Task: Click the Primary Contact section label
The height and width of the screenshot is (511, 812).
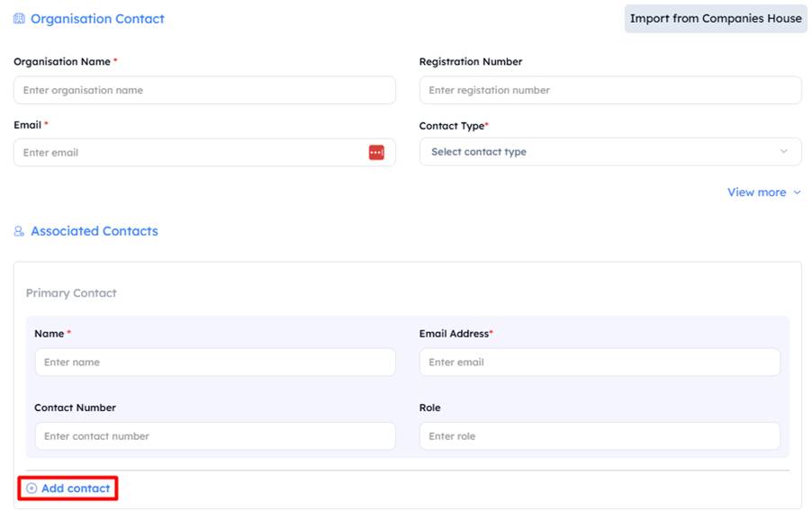Action: point(71,293)
